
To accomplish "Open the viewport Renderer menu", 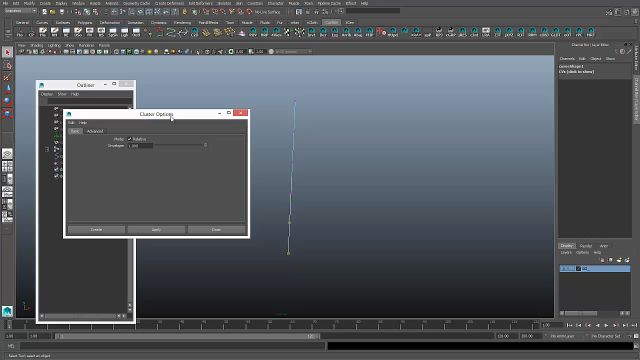I will [86, 45].
